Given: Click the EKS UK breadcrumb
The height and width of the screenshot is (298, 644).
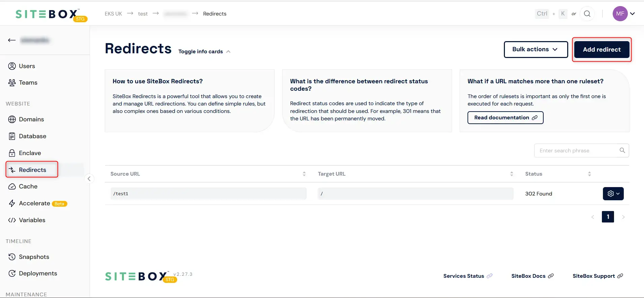Looking at the screenshot, I should (x=113, y=14).
